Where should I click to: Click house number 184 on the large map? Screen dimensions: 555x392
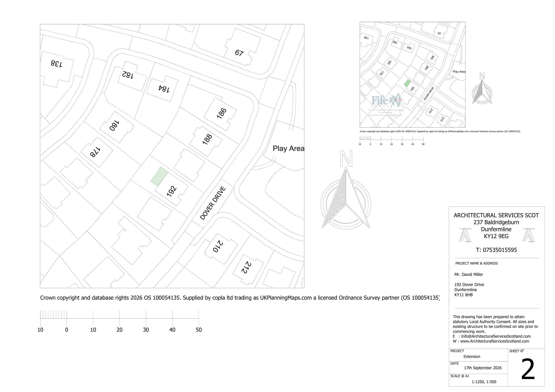point(164,89)
